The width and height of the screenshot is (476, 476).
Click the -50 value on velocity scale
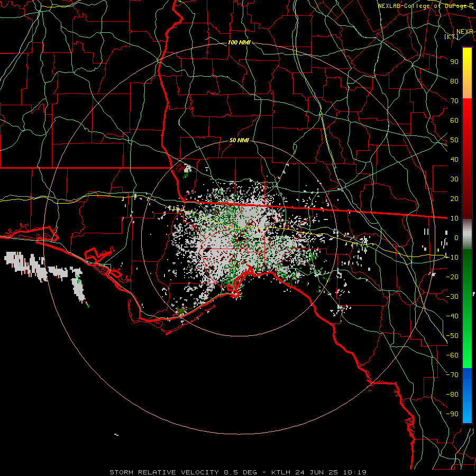click(452, 336)
